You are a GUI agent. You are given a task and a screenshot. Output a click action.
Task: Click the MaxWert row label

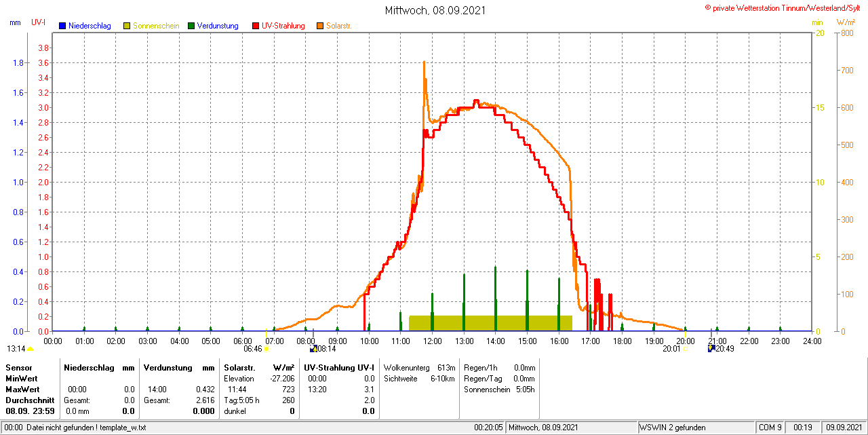coord(22,390)
